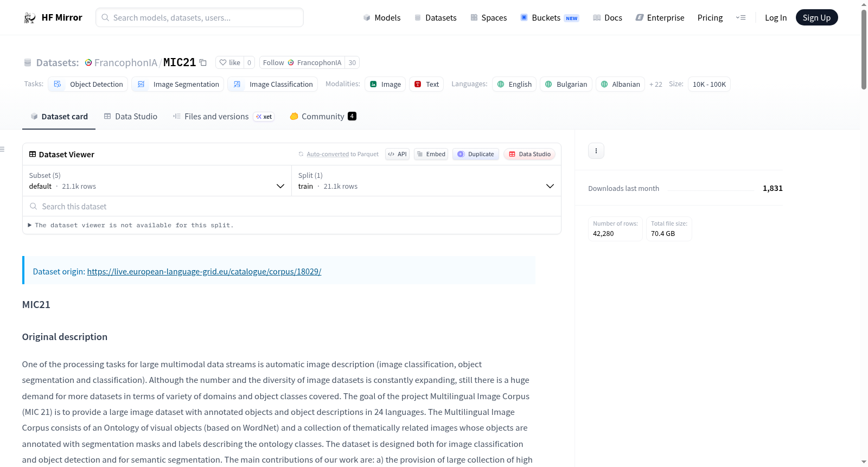Open the Subset default dropdown

[157, 181]
